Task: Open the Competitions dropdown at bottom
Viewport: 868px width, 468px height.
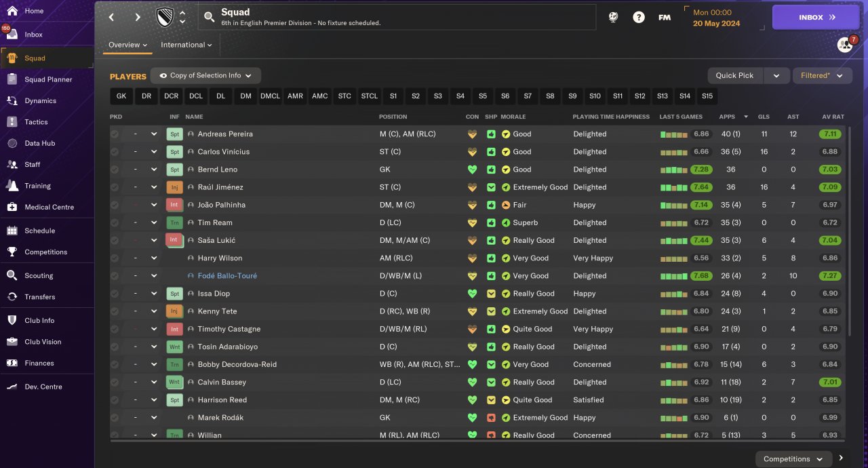Action: point(793,459)
